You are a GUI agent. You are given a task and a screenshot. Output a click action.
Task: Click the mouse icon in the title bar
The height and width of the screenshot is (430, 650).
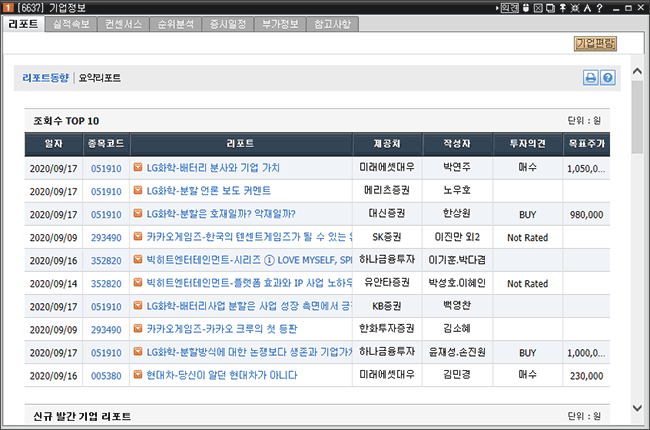point(526,8)
